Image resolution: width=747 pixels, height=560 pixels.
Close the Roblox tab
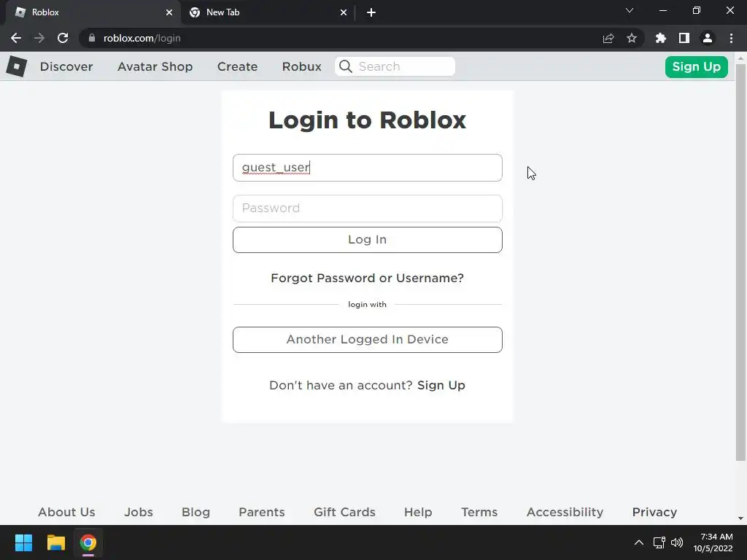pos(169,12)
